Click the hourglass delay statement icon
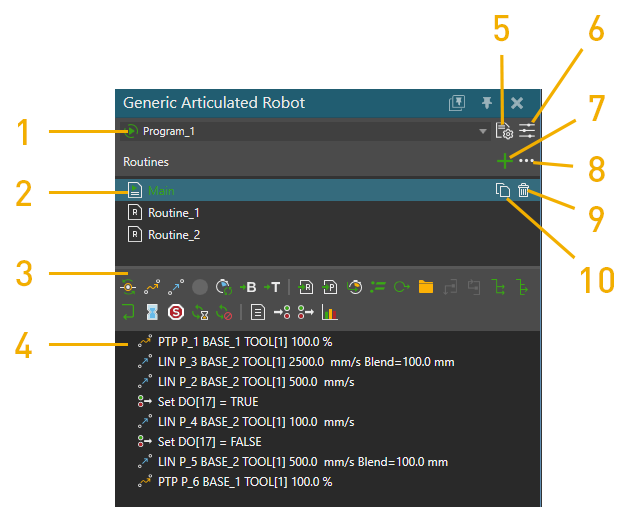Viewport: 622px width, 507px height. click(153, 312)
